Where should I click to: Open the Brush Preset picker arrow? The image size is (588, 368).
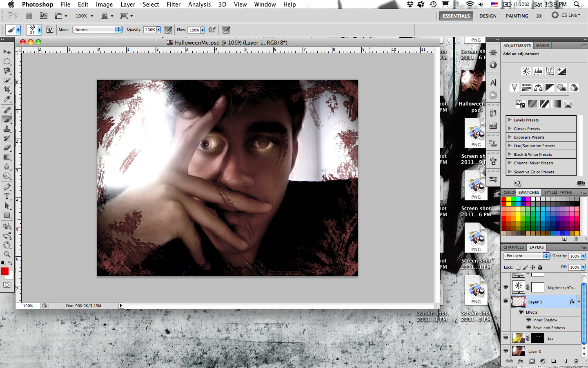tap(39, 30)
